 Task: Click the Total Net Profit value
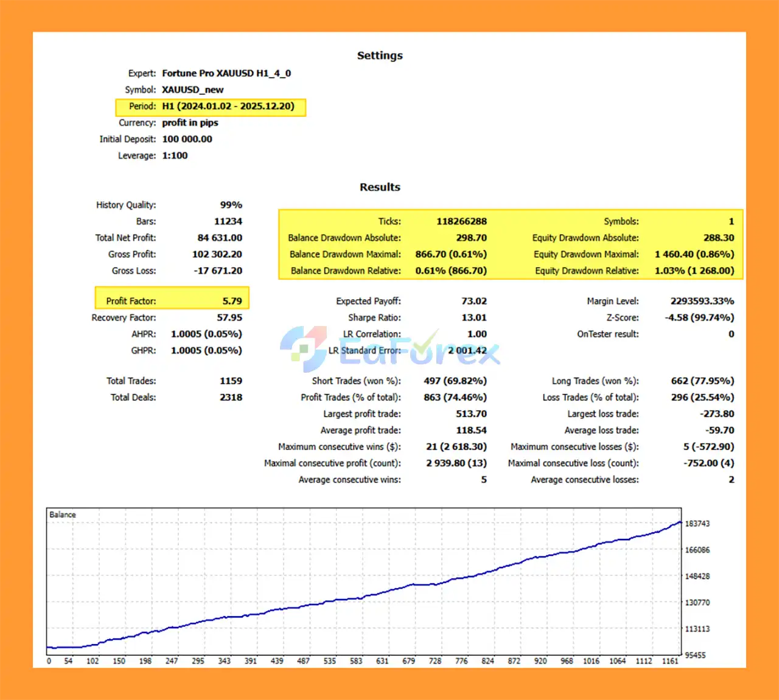click(x=220, y=238)
